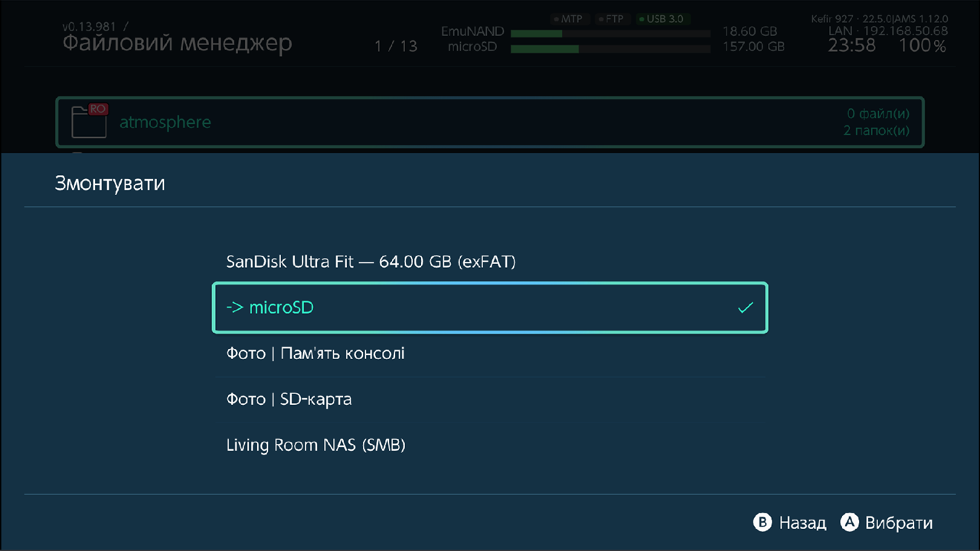
Task: Mount Living Room NAS (SMB)
Action: [489, 445]
